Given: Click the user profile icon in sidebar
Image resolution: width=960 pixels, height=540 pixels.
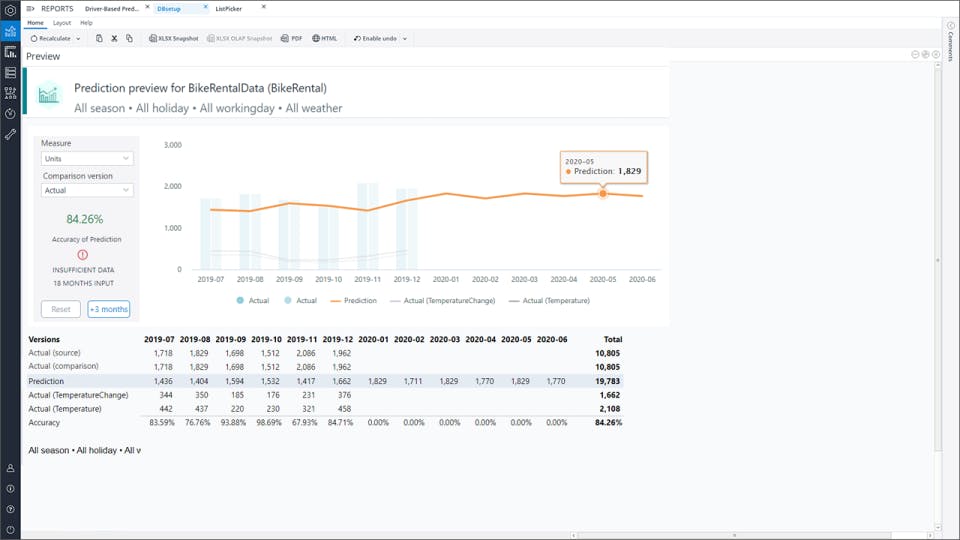Looking at the screenshot, I should (x=10, y=468).
